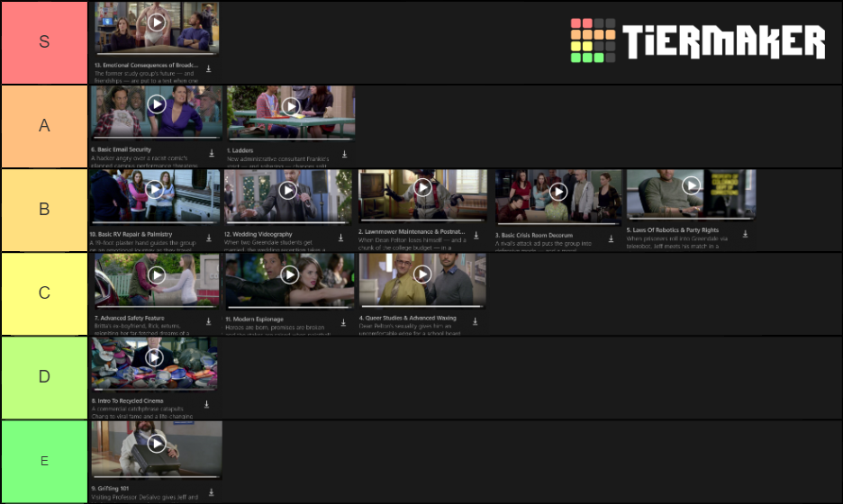843x504 pixels.
Task: Click '3. Basic Crisis Room Decorum' title
Action: coord(534,235)
